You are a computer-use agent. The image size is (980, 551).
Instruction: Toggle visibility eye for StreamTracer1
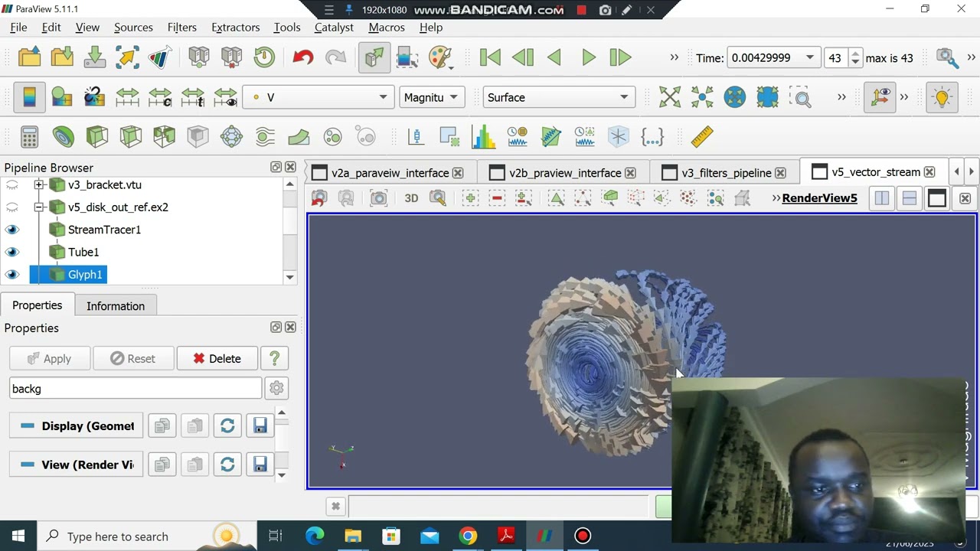[x=11, y=230]
